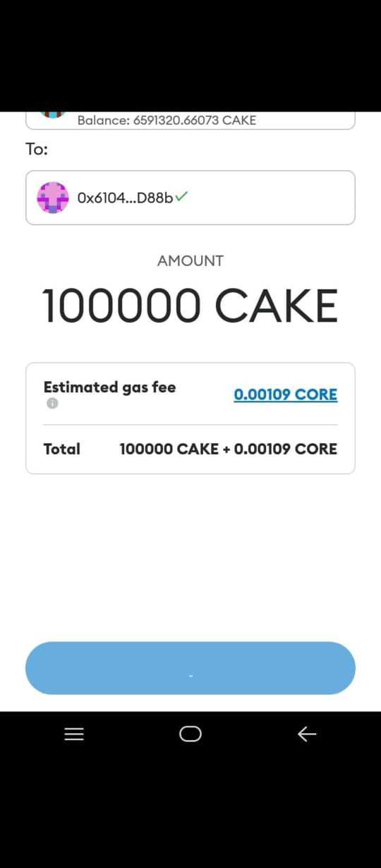Tap the Android home button icon
381x868 pixels.
click(190, 735)
